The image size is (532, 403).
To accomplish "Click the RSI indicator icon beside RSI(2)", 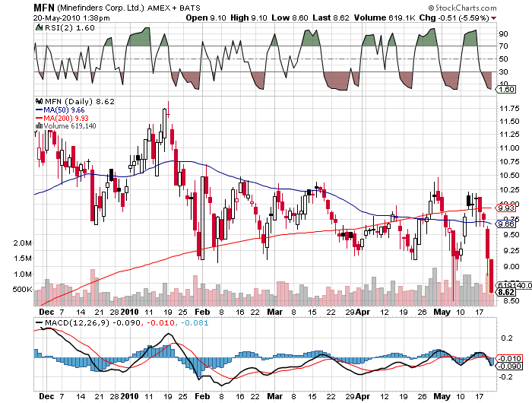I will (39, 27).
